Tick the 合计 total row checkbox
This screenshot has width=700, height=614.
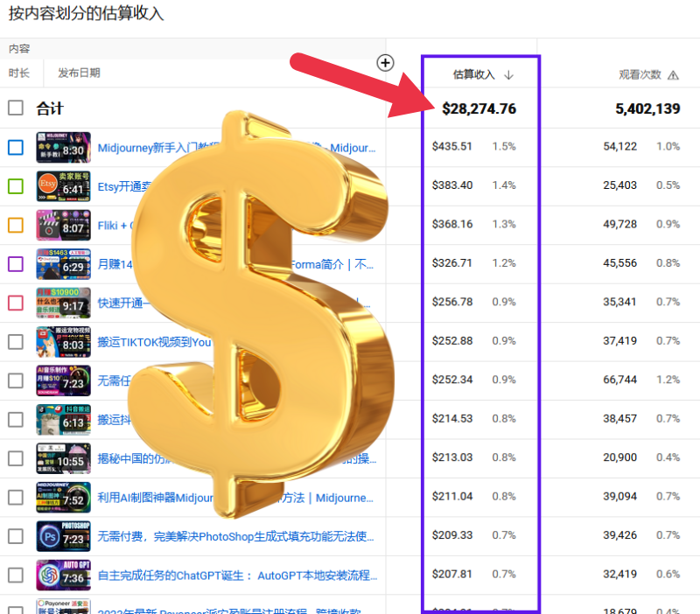pyautogui.click(x=16, y=108)
